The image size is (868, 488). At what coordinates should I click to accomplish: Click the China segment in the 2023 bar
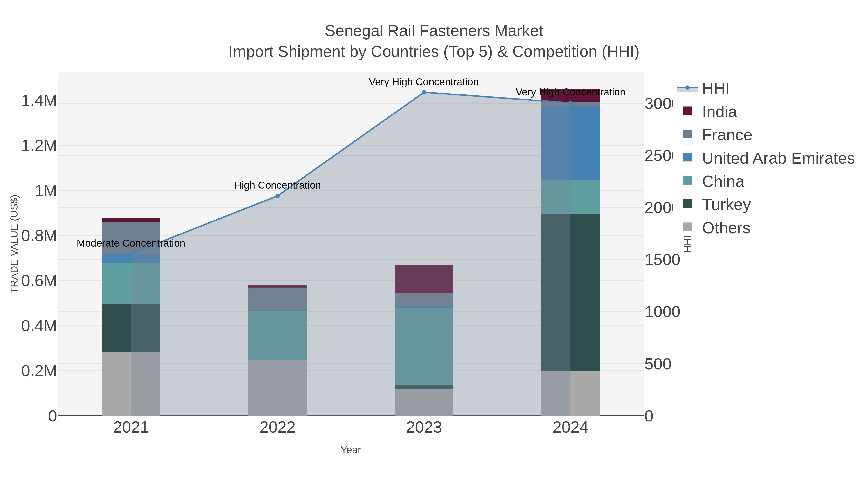(x=424, y=346)
